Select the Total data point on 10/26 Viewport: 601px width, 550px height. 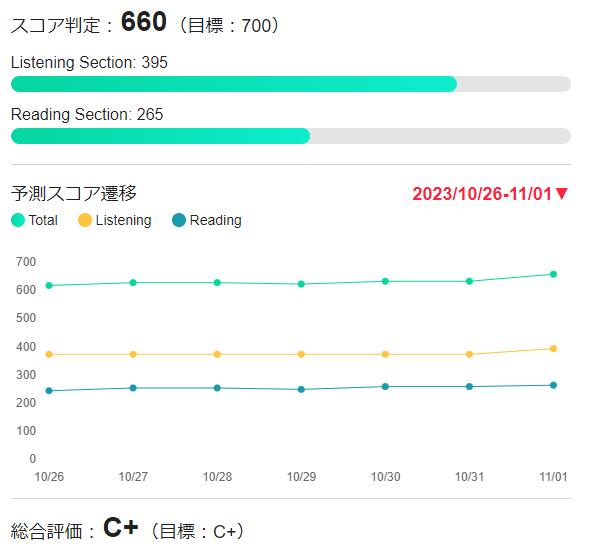(49, 286)
